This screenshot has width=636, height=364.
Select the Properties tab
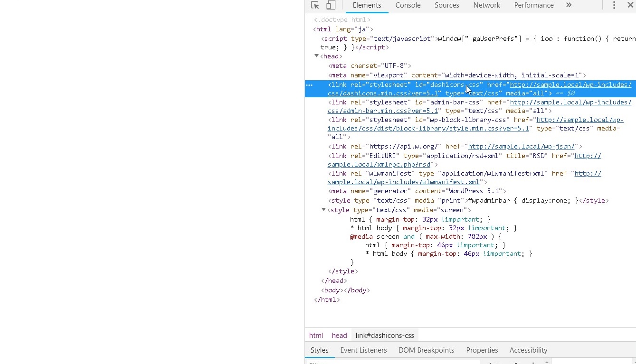(x=482, y=350)
